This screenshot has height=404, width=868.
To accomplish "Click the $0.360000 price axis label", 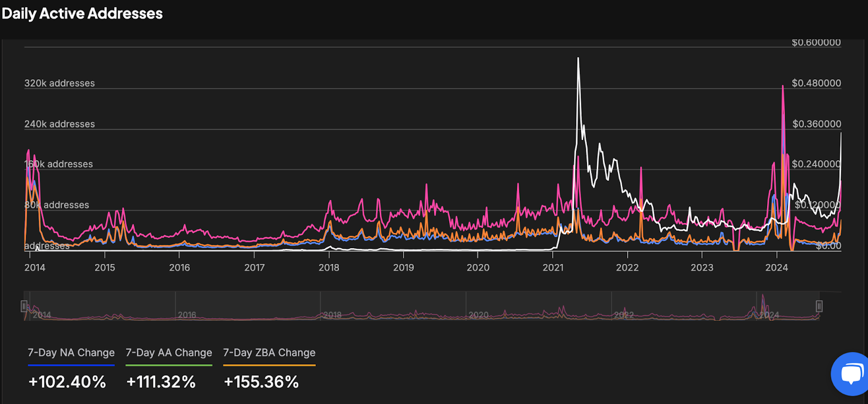I will pyautogui.click(x=816, y=124).
